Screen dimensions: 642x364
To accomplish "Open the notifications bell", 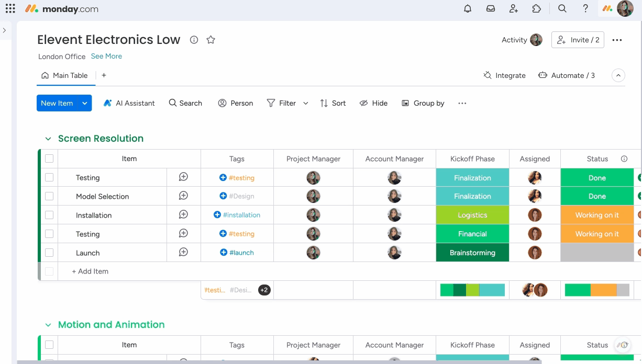I will (468, 9).
